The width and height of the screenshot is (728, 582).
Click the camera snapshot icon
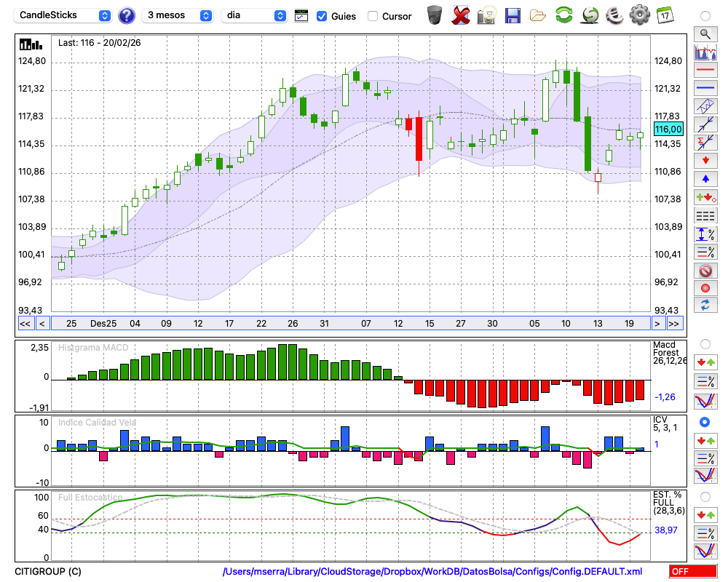coord(486,15)
